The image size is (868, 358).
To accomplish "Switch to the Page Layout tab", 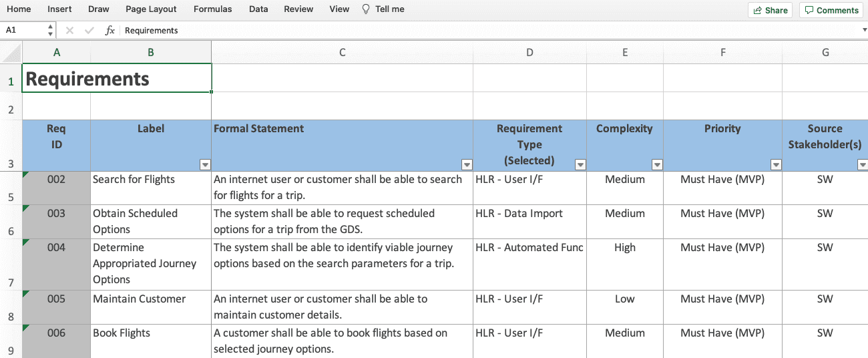I will click(x=151, y=9).
